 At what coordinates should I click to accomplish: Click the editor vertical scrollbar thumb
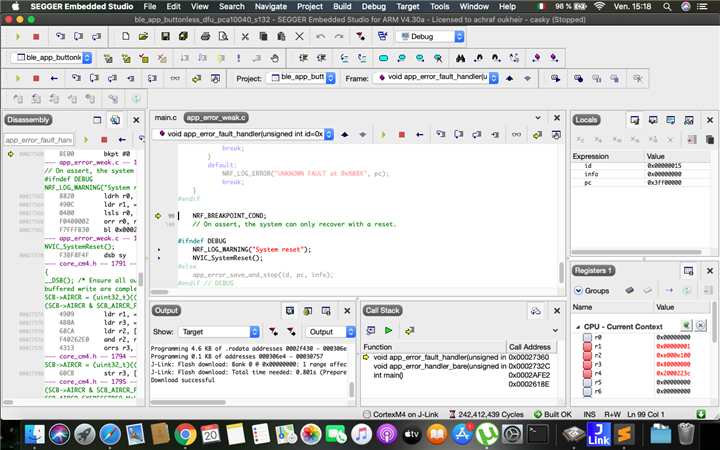coord(561,272)
